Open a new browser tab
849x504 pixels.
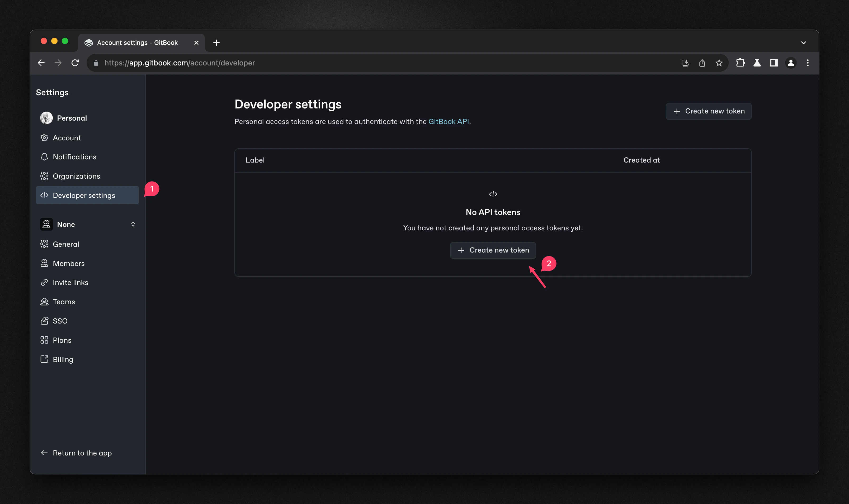(x=216, y=42)
